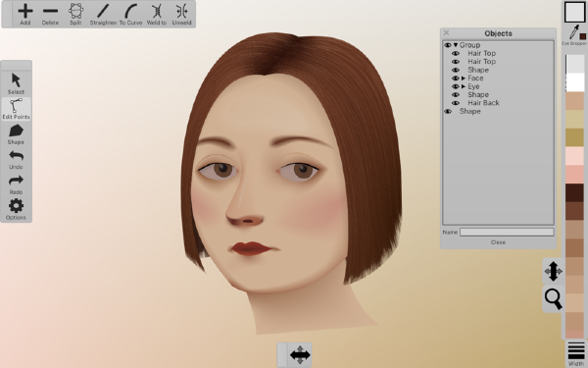Click the woman's red lips
Screen dimensions: 588x368
pos(250,248)
